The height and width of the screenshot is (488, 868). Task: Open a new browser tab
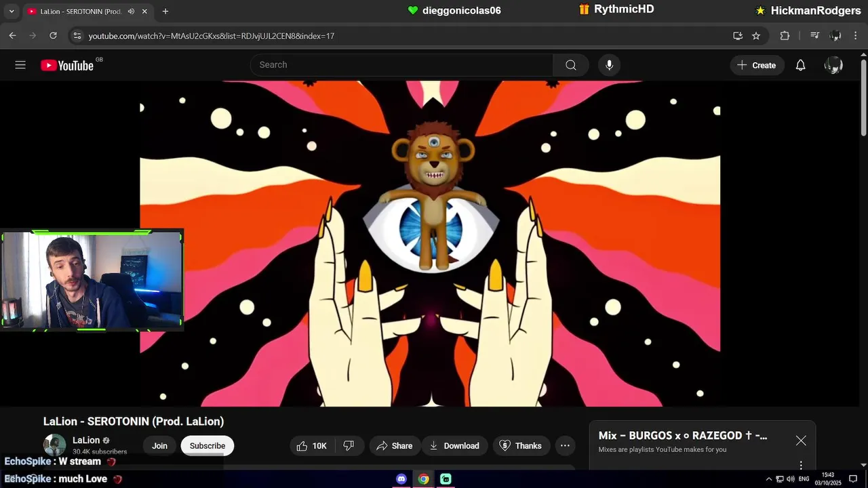165,12
